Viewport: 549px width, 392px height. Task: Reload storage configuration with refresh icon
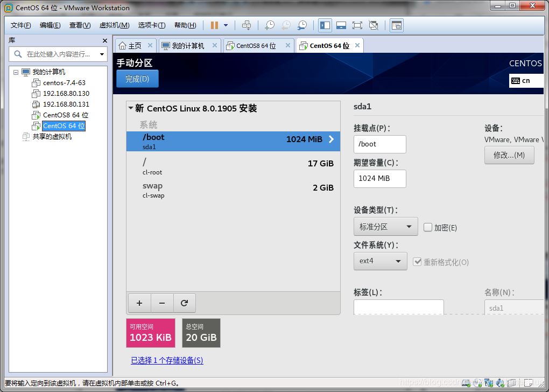pos(184,303)
